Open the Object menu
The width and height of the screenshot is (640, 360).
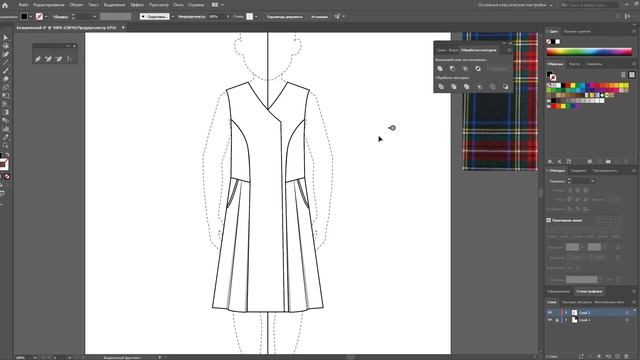click(x=76, y=5)
